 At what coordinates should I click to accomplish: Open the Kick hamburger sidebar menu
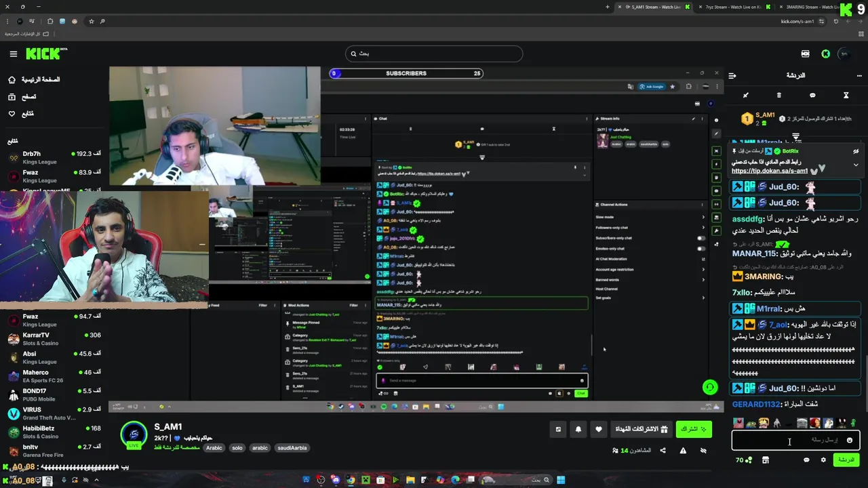(x=13, y=54)
